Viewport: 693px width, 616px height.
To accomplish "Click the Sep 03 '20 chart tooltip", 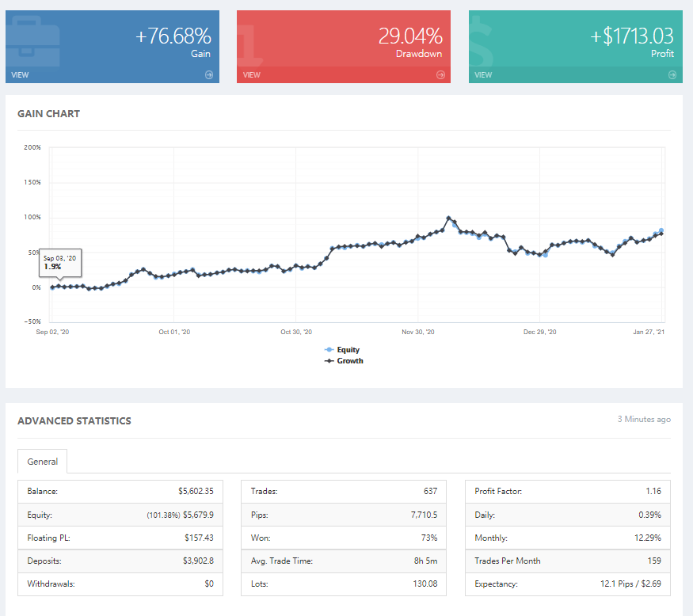I will [x=60, y=263].
